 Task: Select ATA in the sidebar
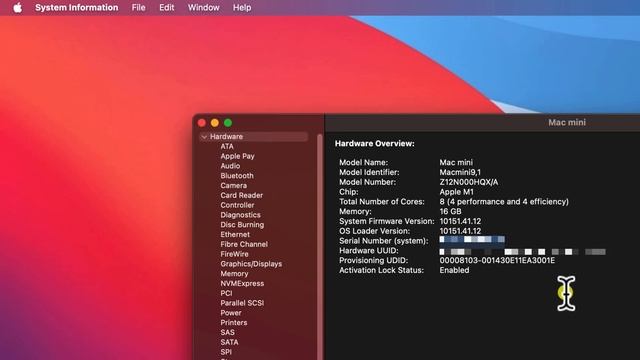coord(227,146)
